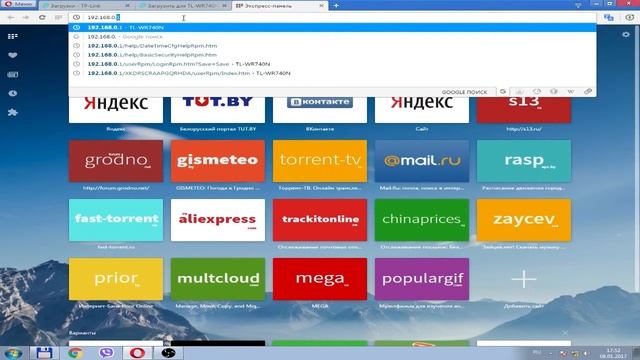Image resolution: width=640 pixels, height=360 pixels.
Task: Open the Яндекс tile labeled Сайт
Action: [422, 109]
